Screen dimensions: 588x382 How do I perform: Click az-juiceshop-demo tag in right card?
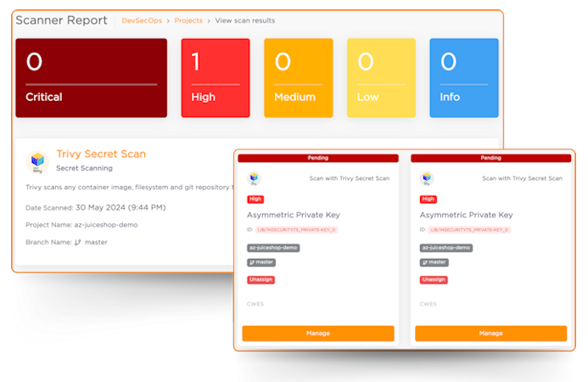pyautogui.click(x=446, y=248)
